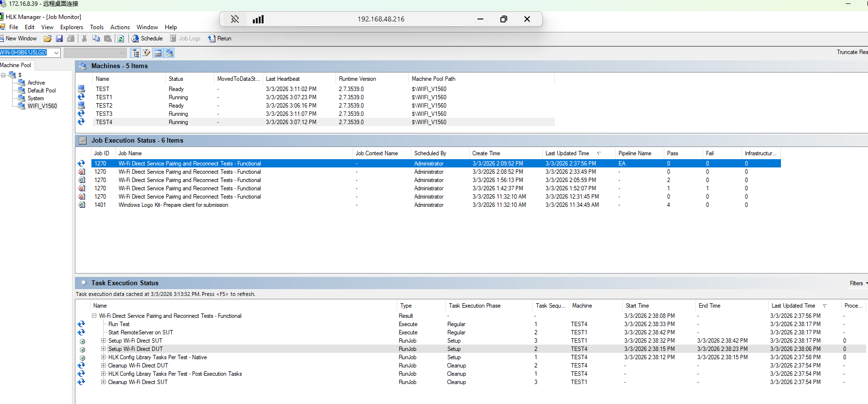Open the View menu
The height and width of the screenshot is (404, 868).
click(47, 27)
